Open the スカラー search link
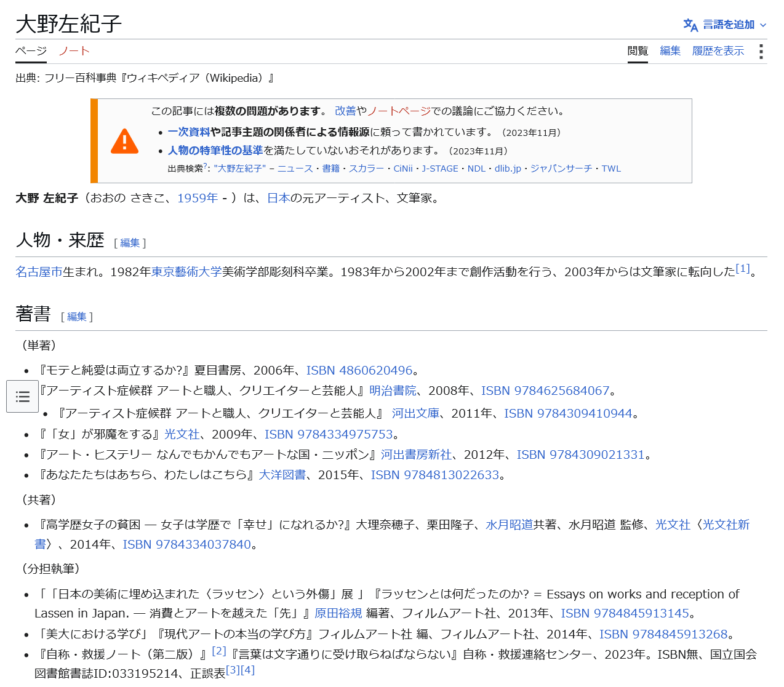The image size is (784, 687). pos(366,169)
